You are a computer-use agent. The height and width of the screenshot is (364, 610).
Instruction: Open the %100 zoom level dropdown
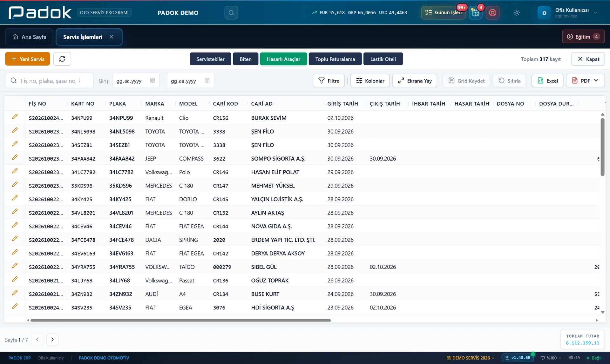tap(551, 358)
